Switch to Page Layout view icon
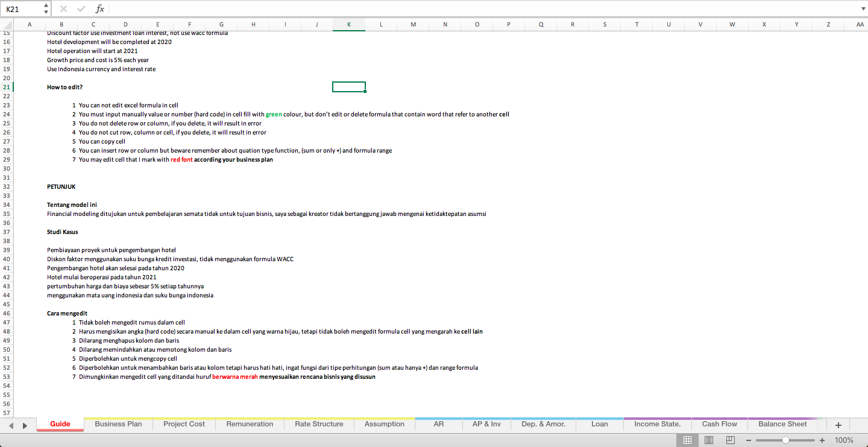Viewport: 868px width, 447px height. coord(709,440)
